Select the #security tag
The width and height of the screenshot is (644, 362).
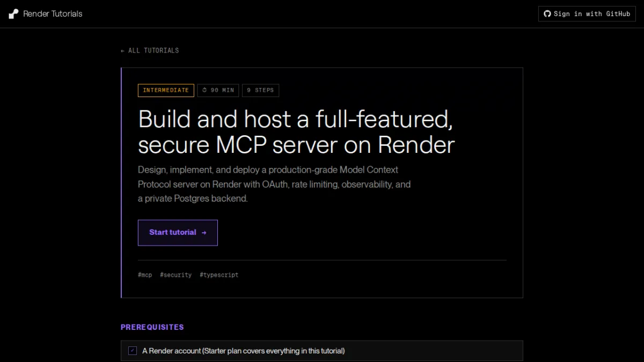tap(175, 275)
